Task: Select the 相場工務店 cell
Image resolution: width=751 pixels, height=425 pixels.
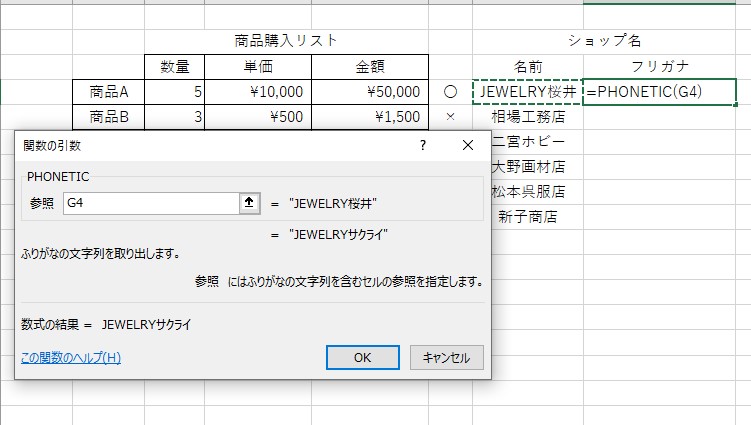Action: 527,116
